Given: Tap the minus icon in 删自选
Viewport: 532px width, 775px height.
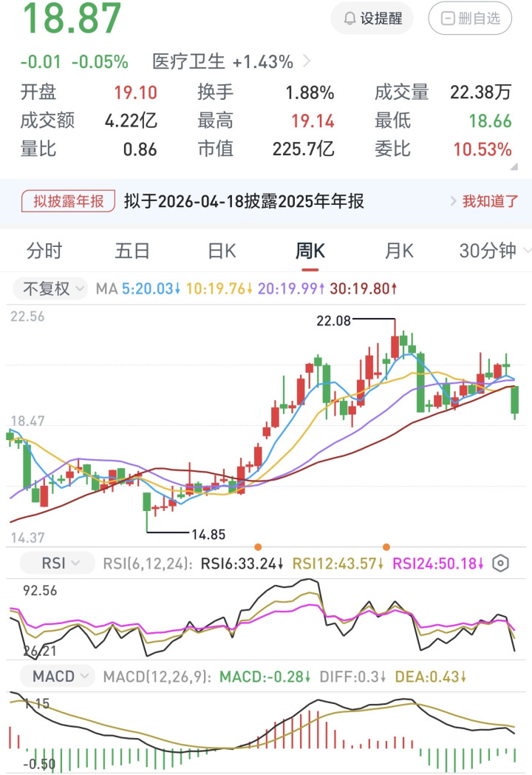Looking at the screenshot, I should (447, 18).
